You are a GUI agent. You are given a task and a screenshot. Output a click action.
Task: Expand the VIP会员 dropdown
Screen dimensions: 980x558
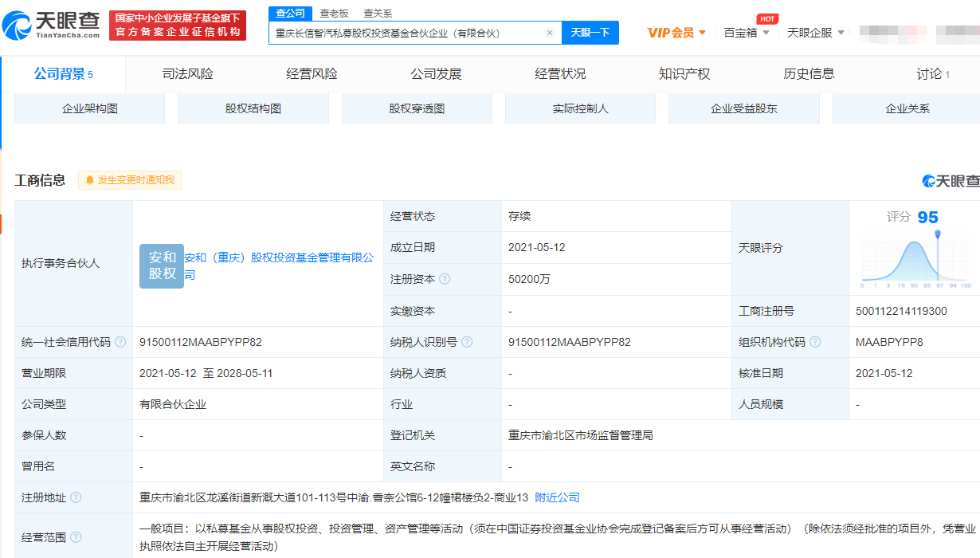pos(676,33)
